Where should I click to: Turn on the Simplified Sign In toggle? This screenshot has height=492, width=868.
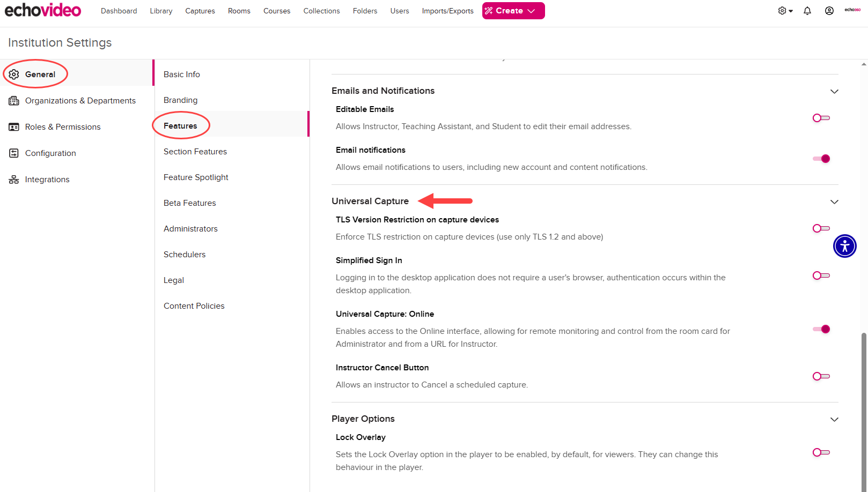click(821, 275)
